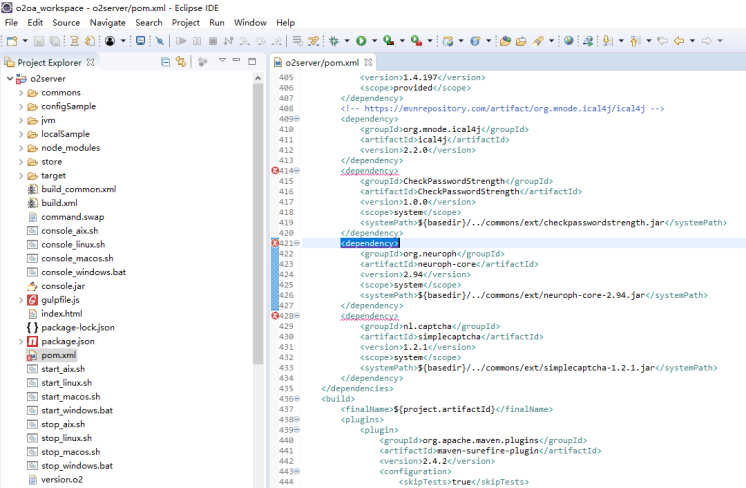746x488 pixels.
Task: Select the o2server/pom.xml editor tab
Action: click(318, 62)
